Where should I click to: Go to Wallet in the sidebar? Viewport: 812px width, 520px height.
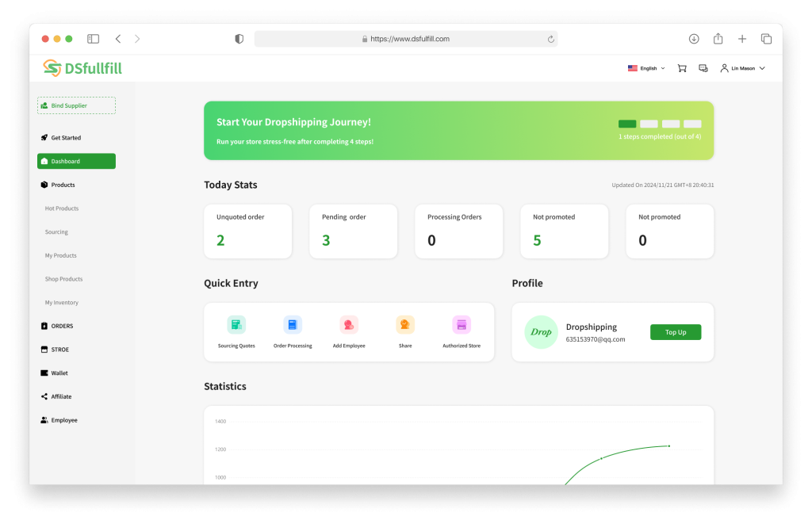[x=59, y=373]
